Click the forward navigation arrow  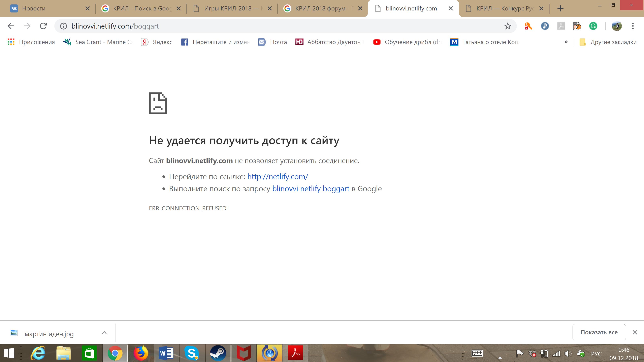[x=27, y=26]
